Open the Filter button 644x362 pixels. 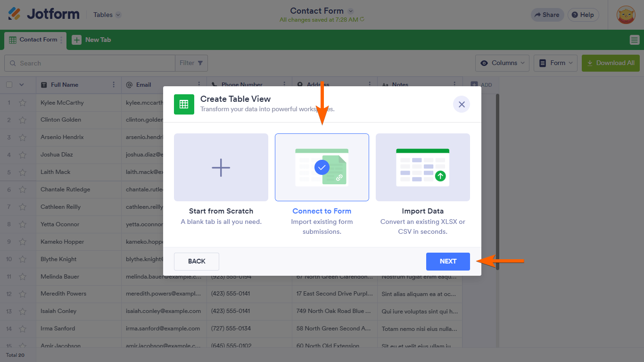[x=191, y=63]
